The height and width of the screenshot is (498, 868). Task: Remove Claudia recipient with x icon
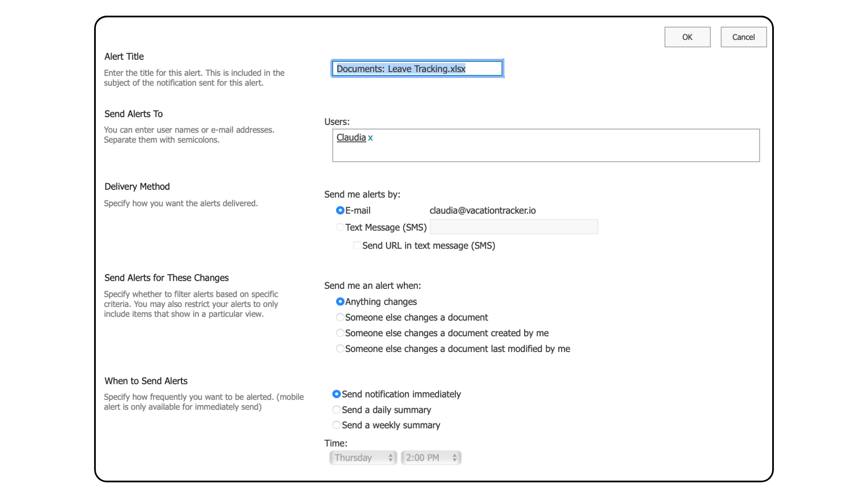tap(371, 138)
